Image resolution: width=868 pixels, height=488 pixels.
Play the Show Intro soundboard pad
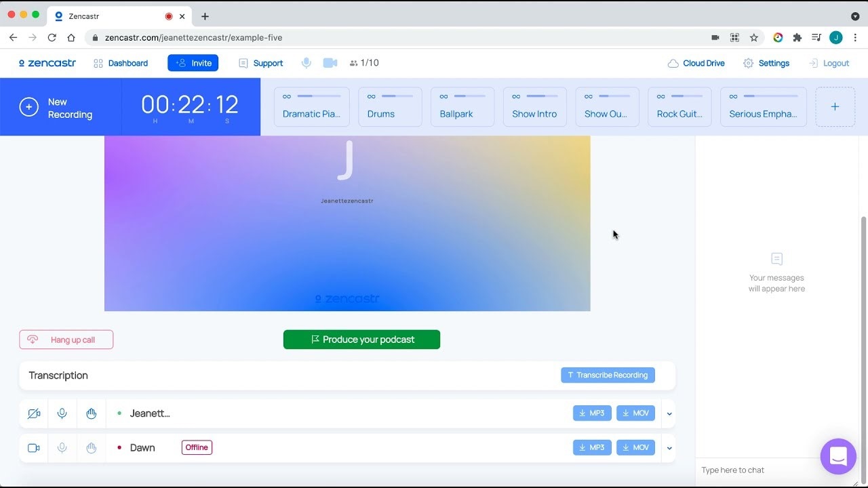tap(535, 107)
